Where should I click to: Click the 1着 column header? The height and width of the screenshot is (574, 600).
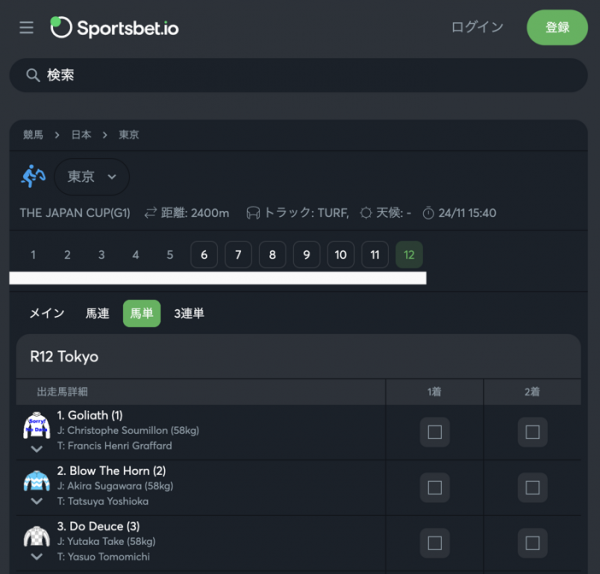(434, 392)
